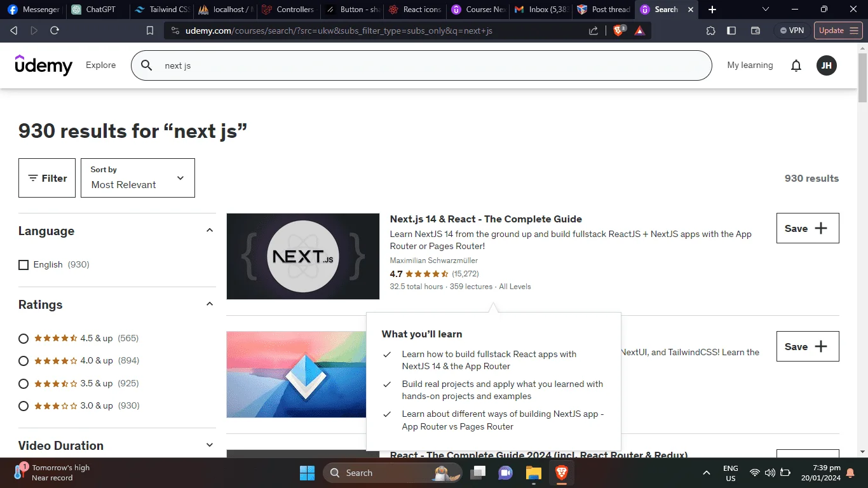Open My learning
Viewport: 868px width, 488px height.
click(750, 65)
